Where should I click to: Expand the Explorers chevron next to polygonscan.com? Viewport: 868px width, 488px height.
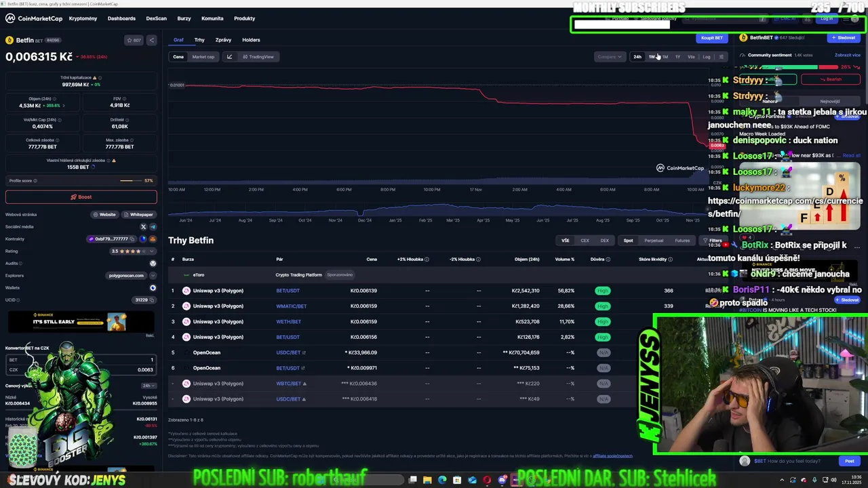point(153,276)
